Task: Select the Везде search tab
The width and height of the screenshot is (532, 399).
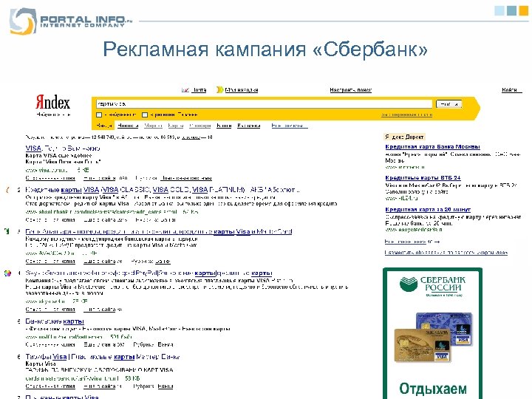Action: point(103,126)
